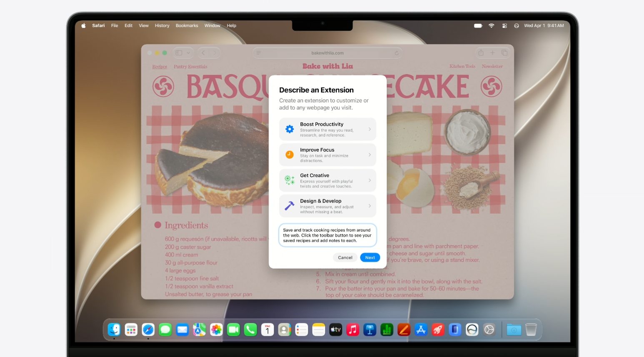Open the Kitchen Tools link

point(462,66)
